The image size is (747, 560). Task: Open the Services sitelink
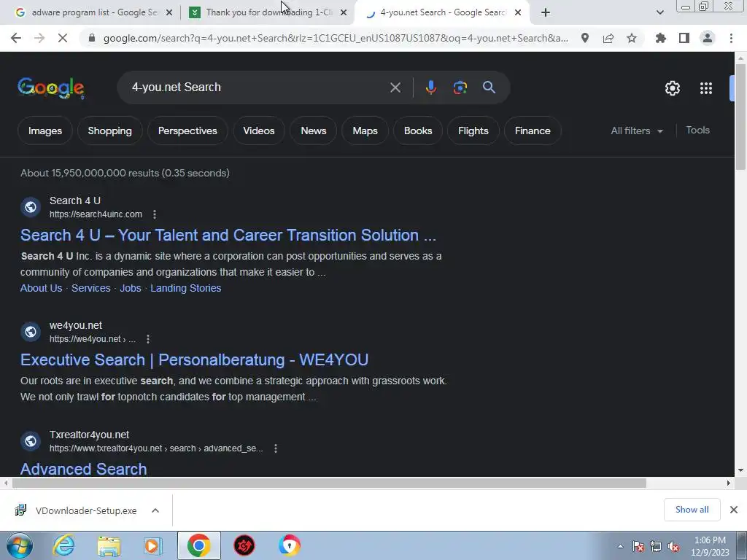91,288
